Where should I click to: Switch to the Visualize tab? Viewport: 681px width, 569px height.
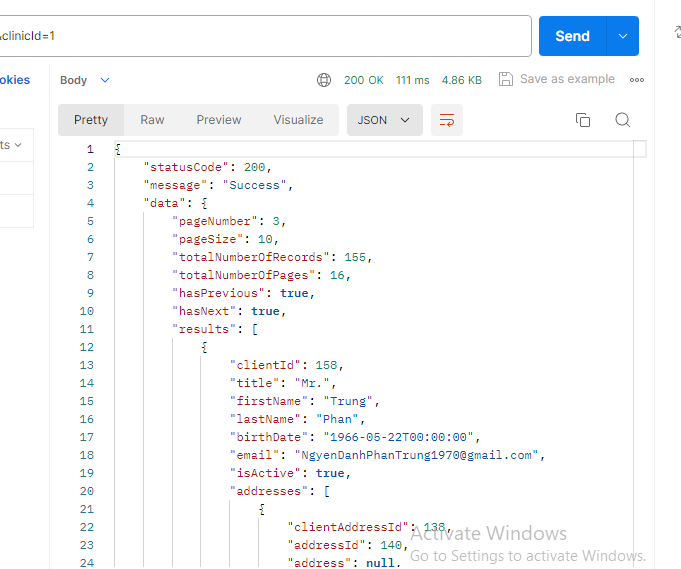tap(298, 120)
